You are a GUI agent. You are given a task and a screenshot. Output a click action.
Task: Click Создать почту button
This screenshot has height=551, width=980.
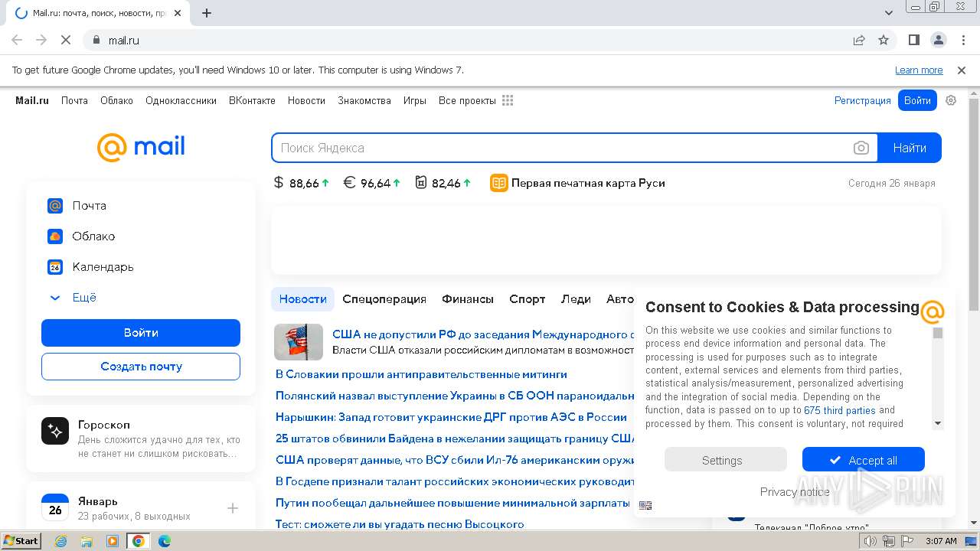(141, 367)
